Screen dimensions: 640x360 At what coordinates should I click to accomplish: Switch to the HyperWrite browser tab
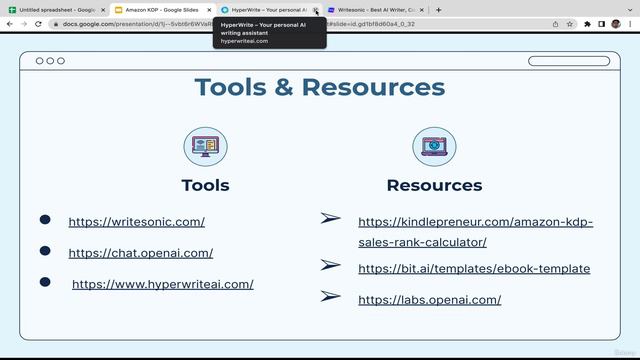[x=269, y=10]
